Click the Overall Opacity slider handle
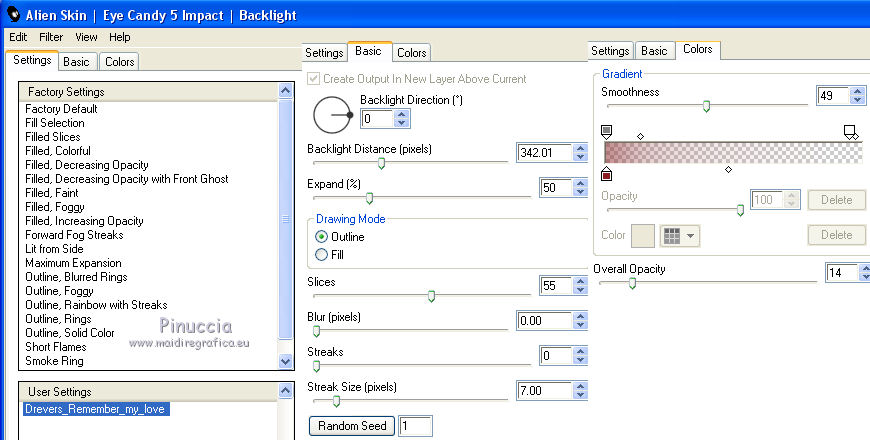This screenshot has width=870, height=440. tap(632, 284)
